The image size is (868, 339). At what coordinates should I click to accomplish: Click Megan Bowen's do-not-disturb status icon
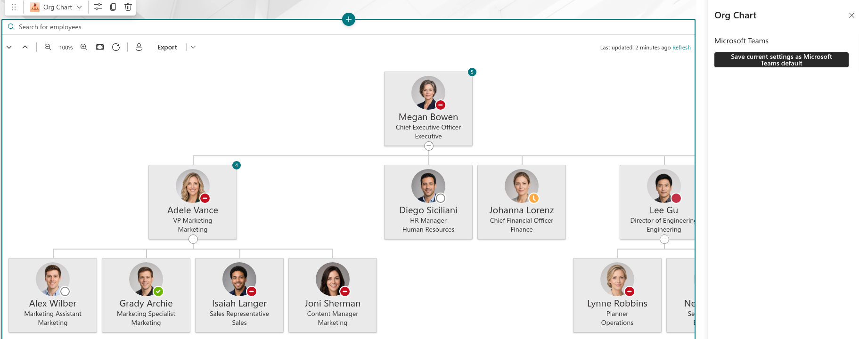pos(441,105)
